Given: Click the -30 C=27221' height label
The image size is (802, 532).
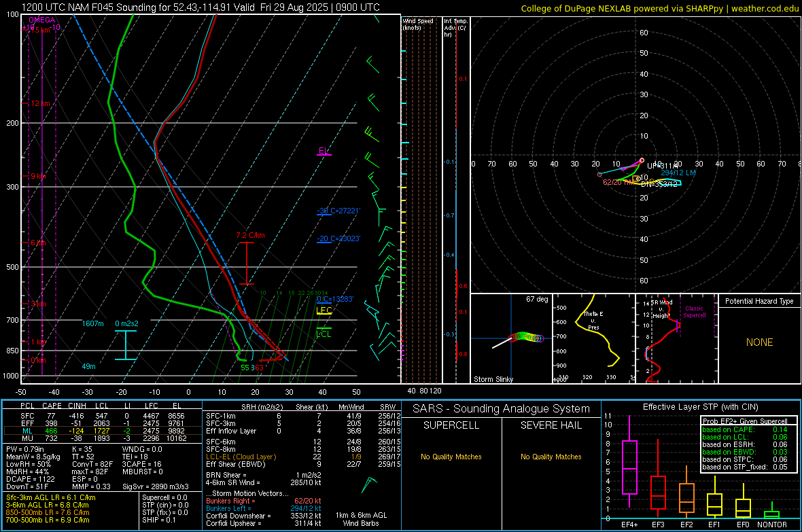Looking at the screenshot, I should pos(338,211).
